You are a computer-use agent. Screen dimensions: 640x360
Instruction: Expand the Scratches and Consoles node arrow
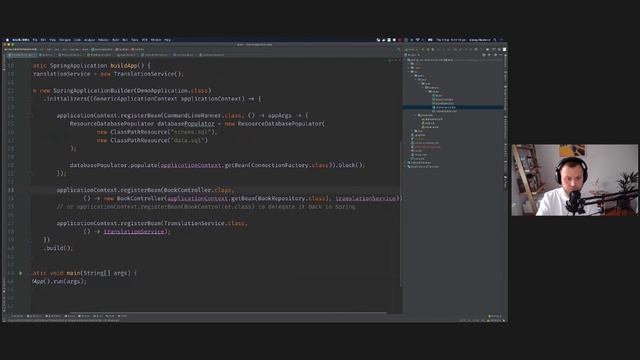click(x=405, y=167)
